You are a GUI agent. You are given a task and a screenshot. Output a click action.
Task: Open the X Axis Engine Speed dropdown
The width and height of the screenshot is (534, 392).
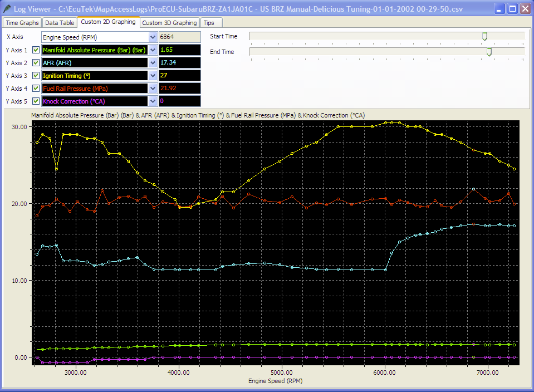coord(153,37)
